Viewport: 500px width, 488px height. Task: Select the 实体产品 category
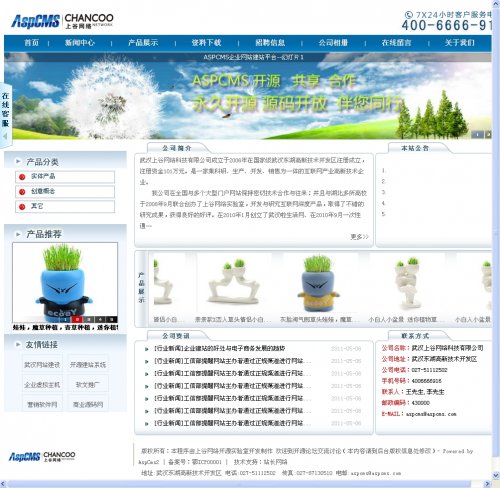click(x=65, y=177)
